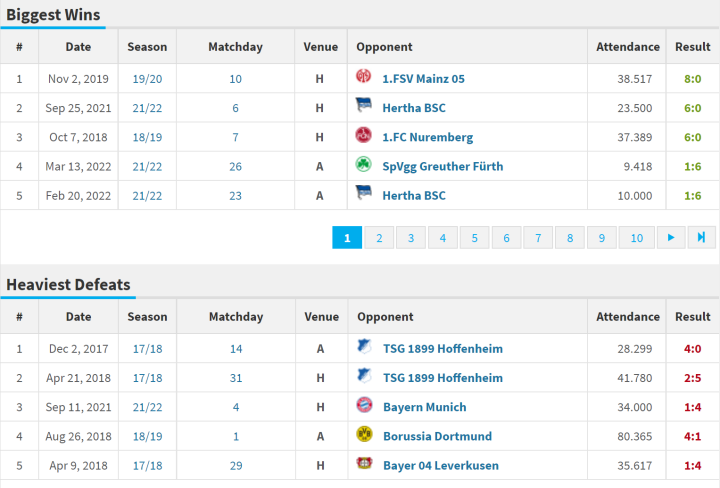
Task: Open Borussia Dortmund opponent link
Action: tap(437, 436)
